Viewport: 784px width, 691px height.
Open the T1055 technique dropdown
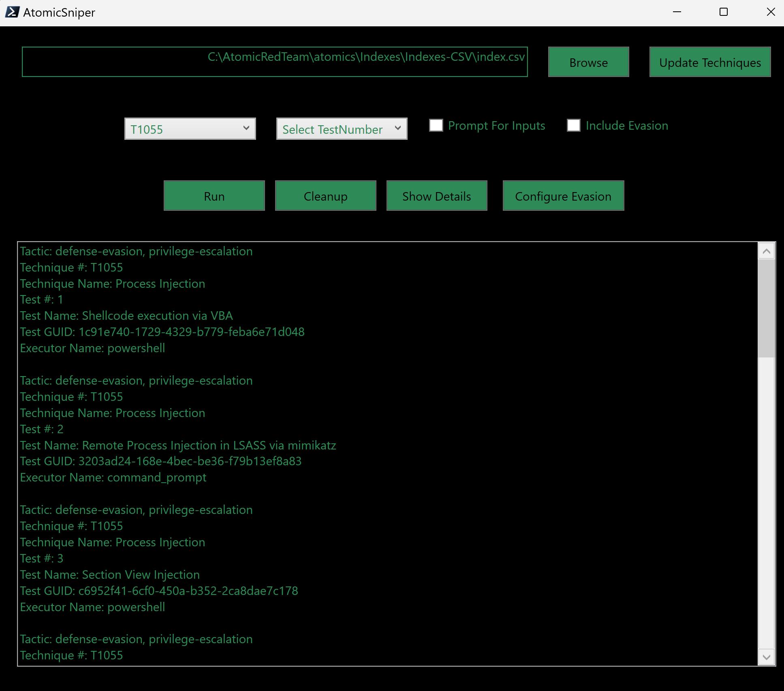tap(190, 129)
